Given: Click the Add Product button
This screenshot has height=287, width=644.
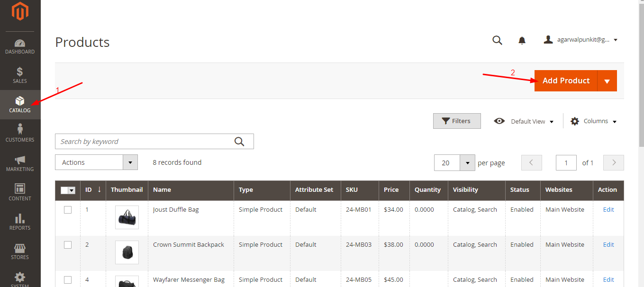Looking at the screenshot, I should (566, 81).
